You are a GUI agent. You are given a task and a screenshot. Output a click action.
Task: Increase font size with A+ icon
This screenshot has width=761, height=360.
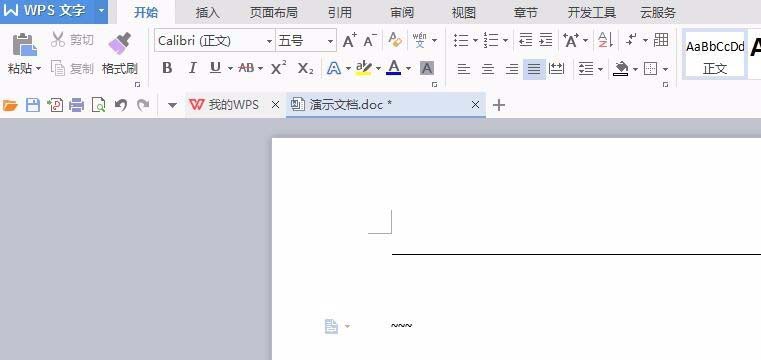349,40
